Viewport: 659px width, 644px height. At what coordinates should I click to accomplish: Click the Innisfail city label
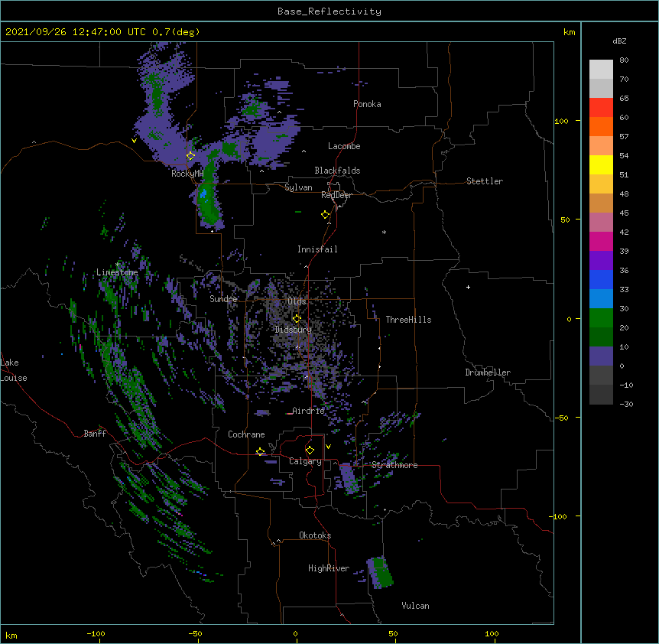point(317,249)
